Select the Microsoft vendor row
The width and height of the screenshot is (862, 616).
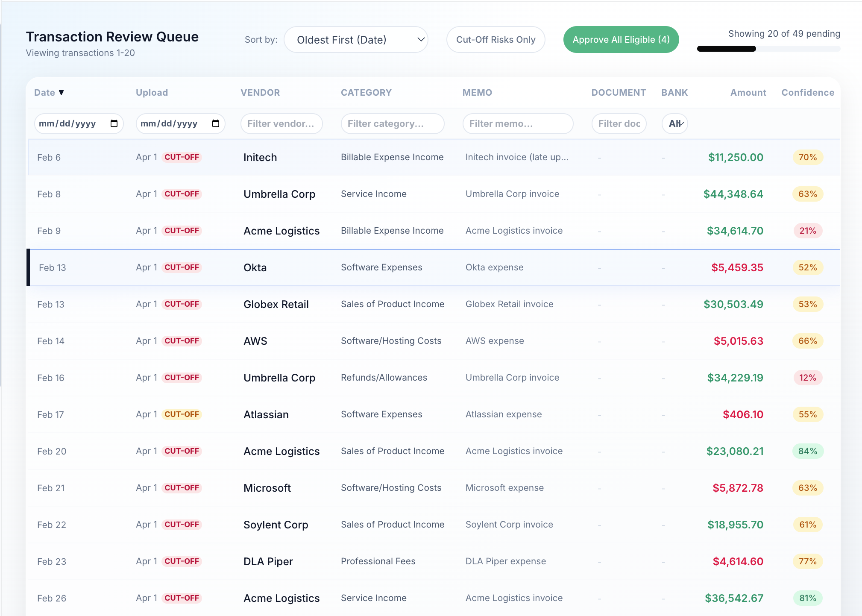tap(433, 488)
